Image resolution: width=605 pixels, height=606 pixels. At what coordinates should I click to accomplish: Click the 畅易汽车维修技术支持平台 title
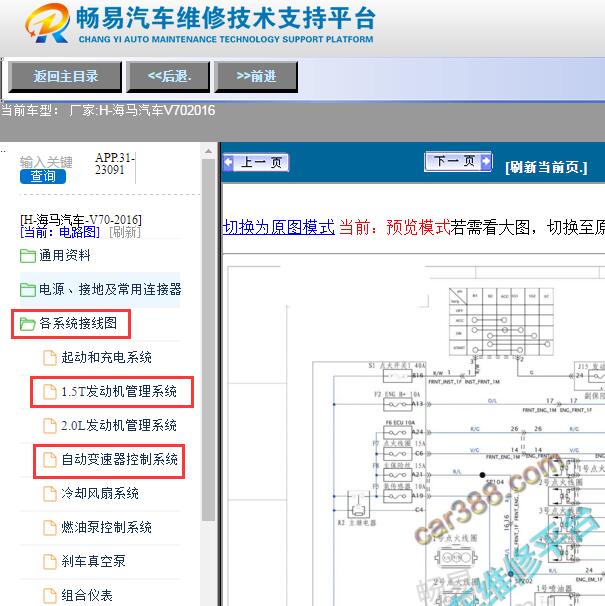pos(225,18)
